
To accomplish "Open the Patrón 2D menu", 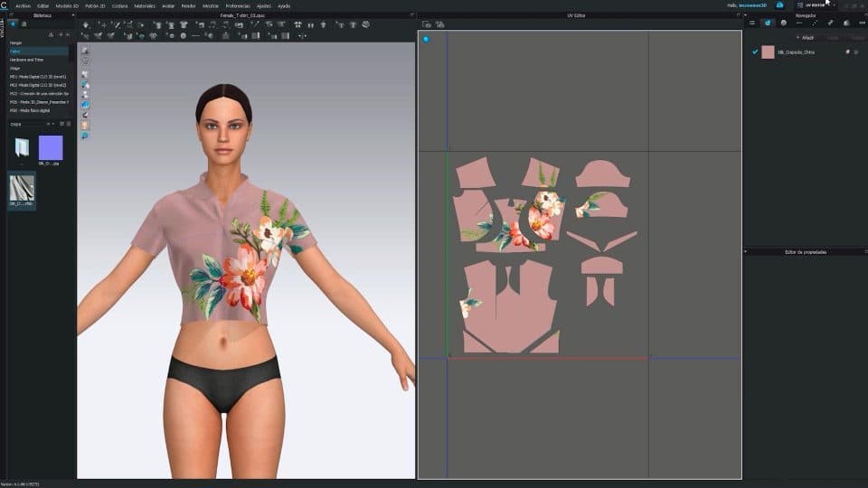I will pyautogui.click(x=95, y=5).
